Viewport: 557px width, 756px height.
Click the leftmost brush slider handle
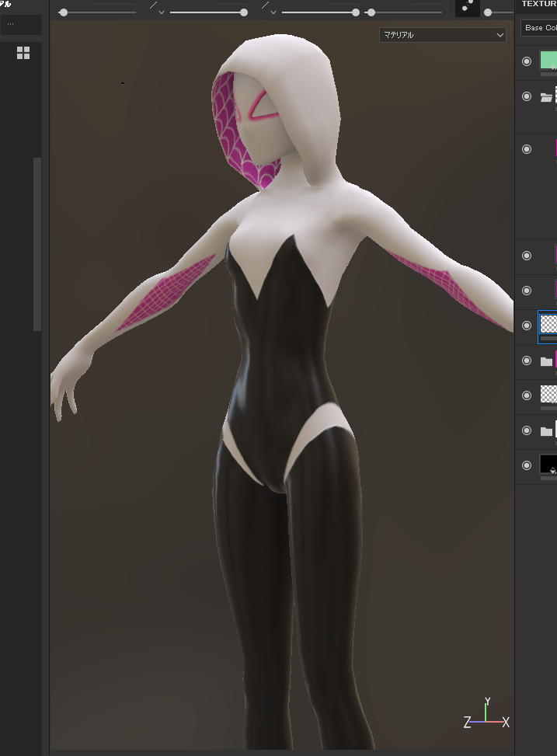pos(63,12)
